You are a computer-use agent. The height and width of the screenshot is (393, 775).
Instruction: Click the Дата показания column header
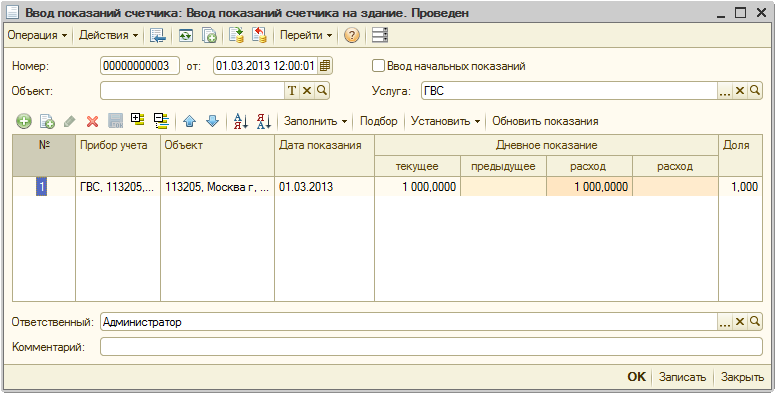point(324,155)
